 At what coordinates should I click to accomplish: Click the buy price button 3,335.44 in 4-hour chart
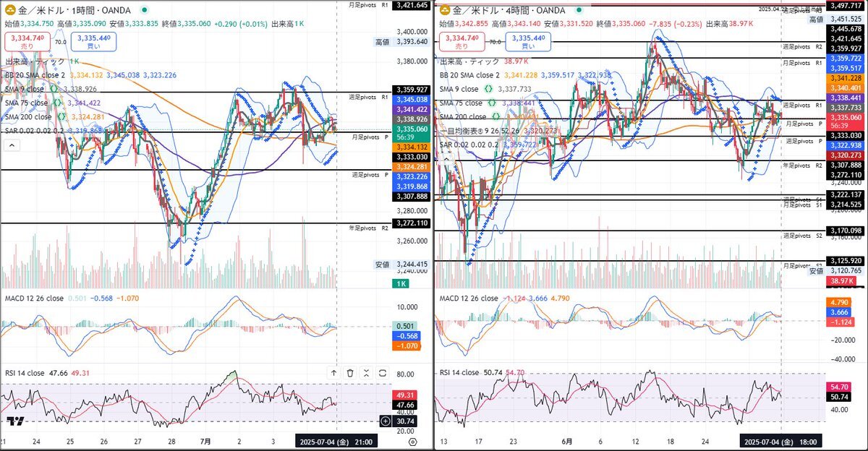click(x=527, y=42)
